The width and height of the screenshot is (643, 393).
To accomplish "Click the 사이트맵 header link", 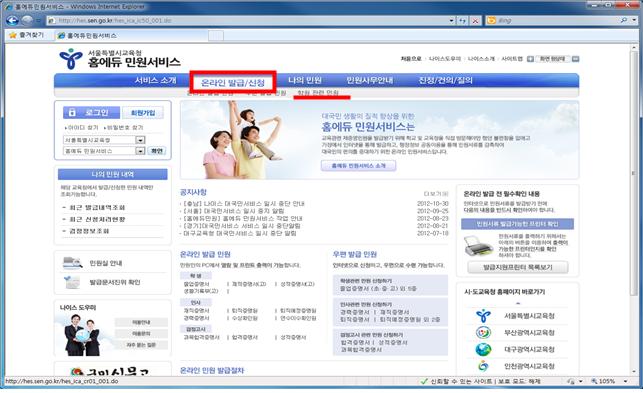I will [x=512, y=59].
